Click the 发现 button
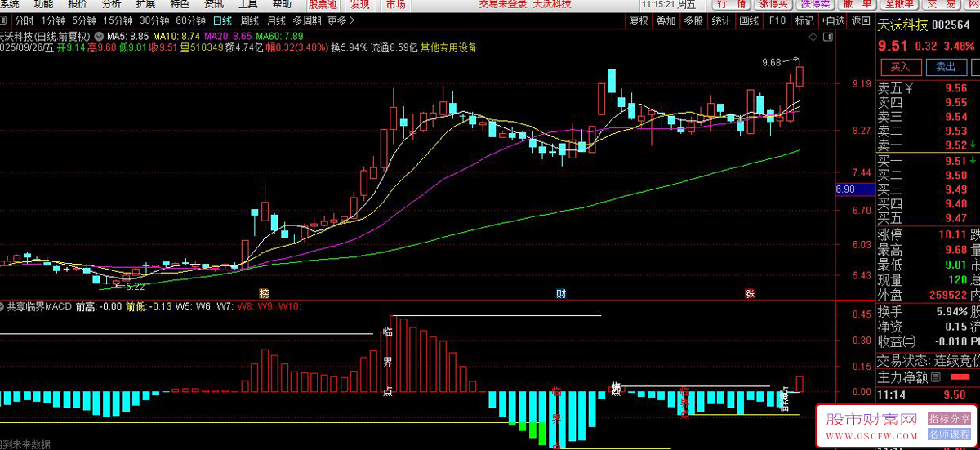Screen dimensions: 980x450 [360, 4]
